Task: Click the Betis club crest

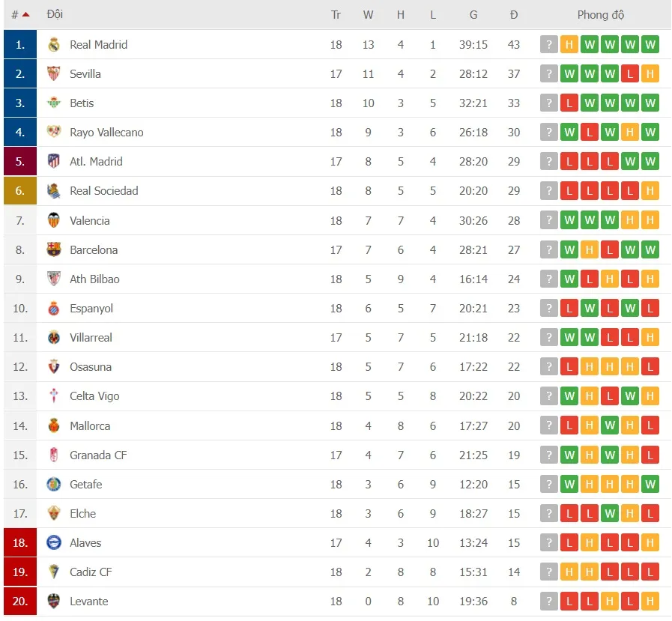Action: (x=52, y=103)
